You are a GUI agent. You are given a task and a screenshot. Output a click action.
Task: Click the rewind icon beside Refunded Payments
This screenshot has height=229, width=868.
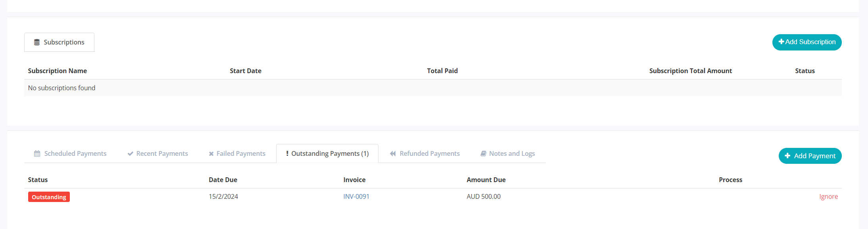pos(393,153)
